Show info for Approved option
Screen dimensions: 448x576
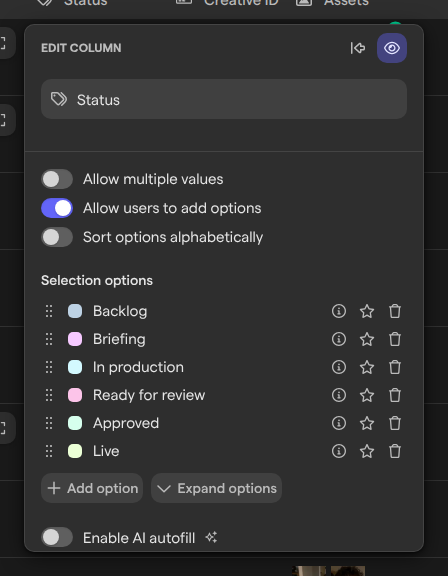pos(339,423)
